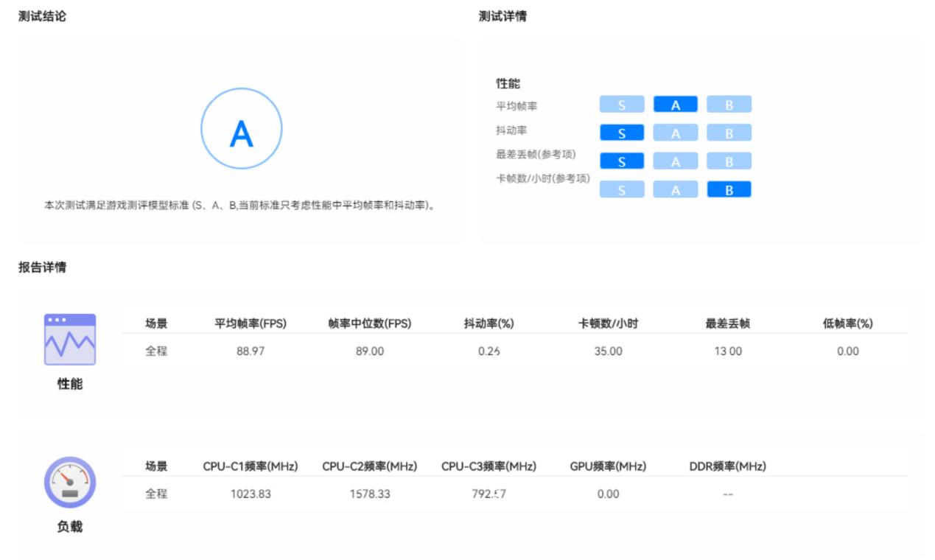Select S badge for 卡顿数/小时(参考项)
Image resolution: width=935 pixels, height=560 pixels.
622,189
